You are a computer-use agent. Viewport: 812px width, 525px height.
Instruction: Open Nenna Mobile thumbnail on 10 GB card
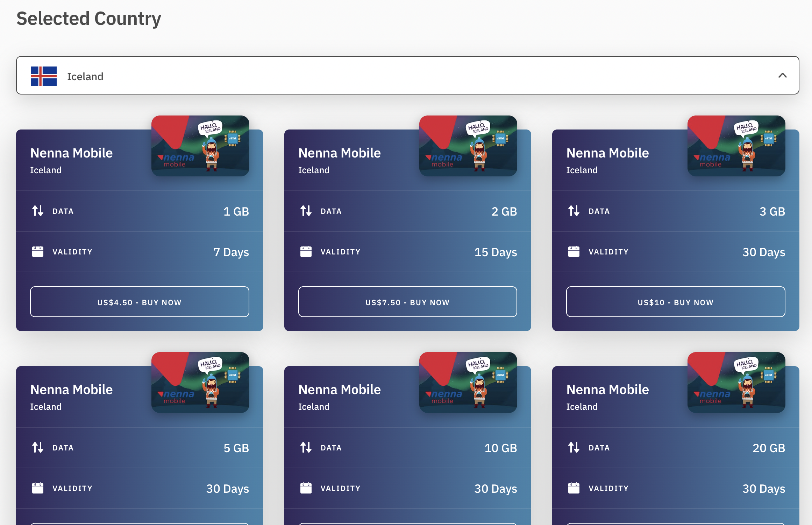pos(468,383)
